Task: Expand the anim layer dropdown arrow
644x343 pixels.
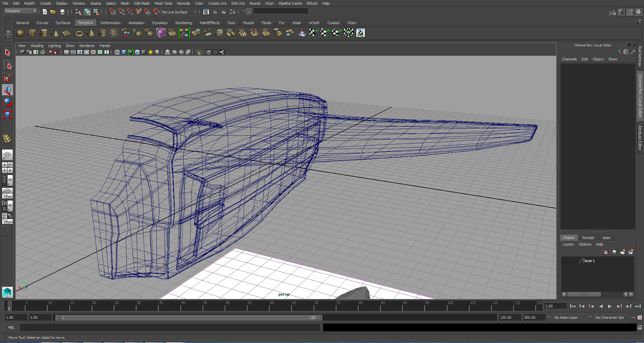Action: pos(549,317)
